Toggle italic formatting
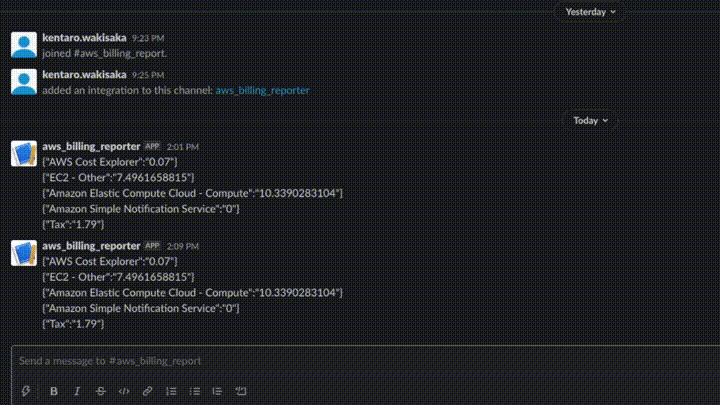Image resolution: width=720 pixels, height=405 pixels. (77, 391)
